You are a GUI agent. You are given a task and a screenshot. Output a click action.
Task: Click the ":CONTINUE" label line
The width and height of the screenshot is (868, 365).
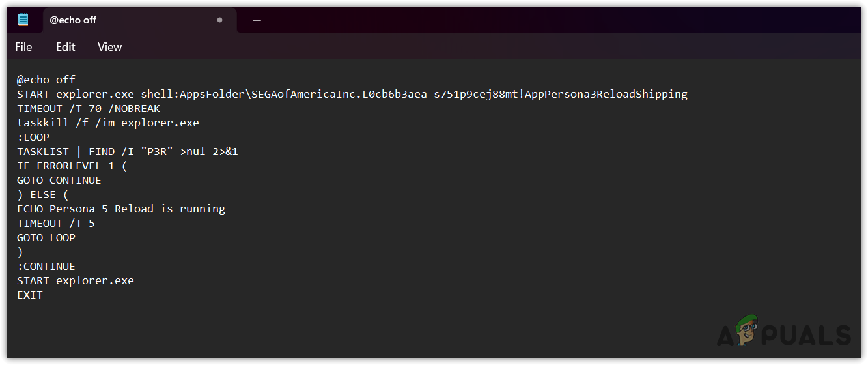(x=46, y=266)
